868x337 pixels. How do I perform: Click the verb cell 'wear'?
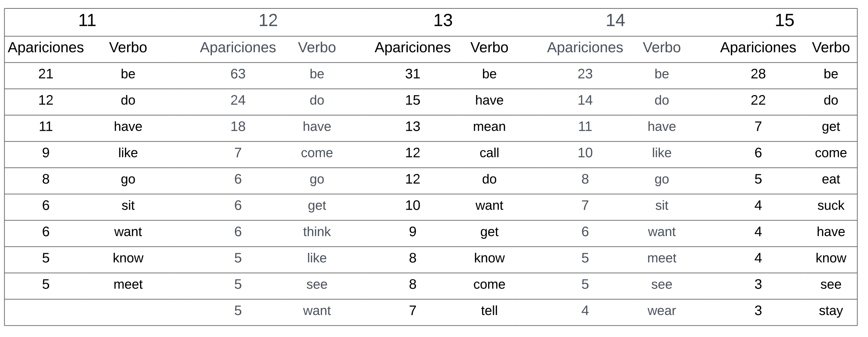coord(662,311)
